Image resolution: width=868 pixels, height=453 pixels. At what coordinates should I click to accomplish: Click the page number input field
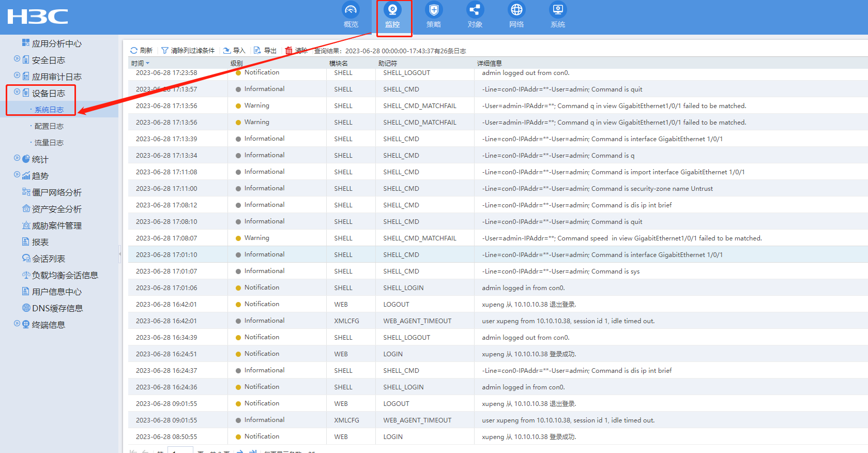point(180,450)
